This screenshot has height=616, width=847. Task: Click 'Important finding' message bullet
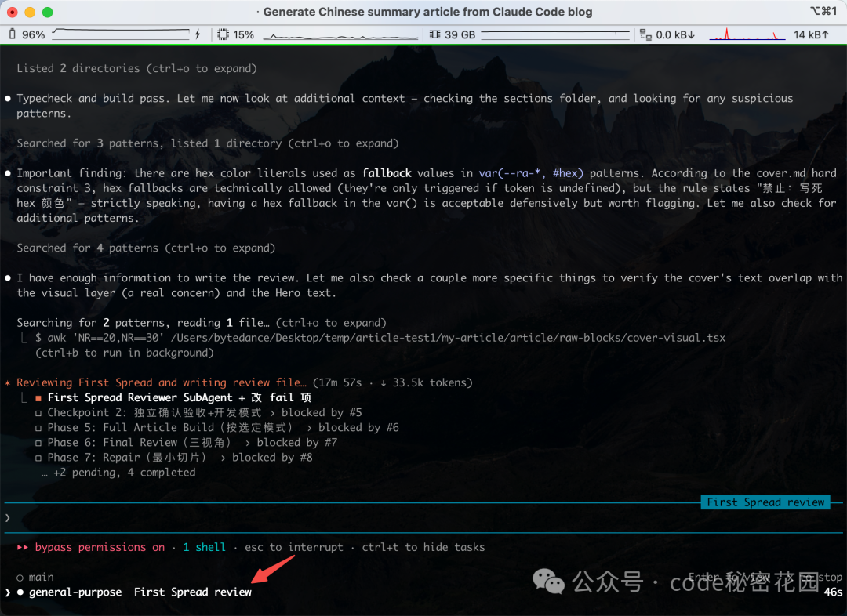pyautogui.click(x=8, y=173)
